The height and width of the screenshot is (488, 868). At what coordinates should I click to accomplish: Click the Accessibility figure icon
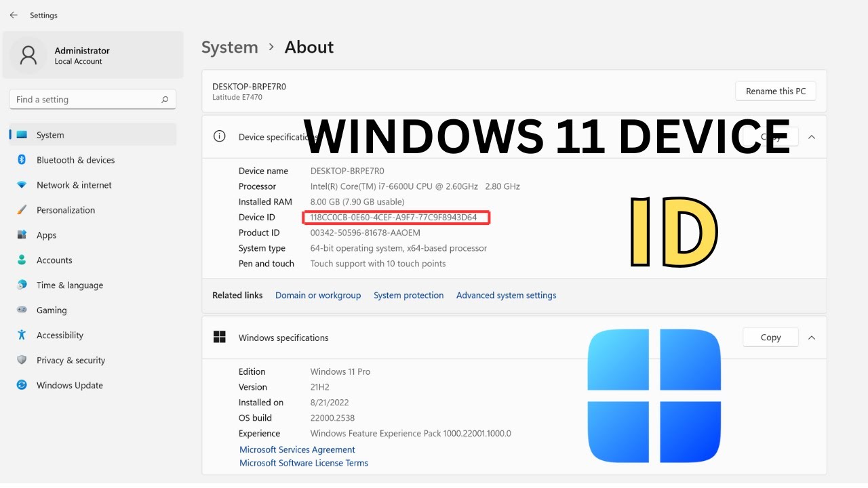tap(22, 335)
